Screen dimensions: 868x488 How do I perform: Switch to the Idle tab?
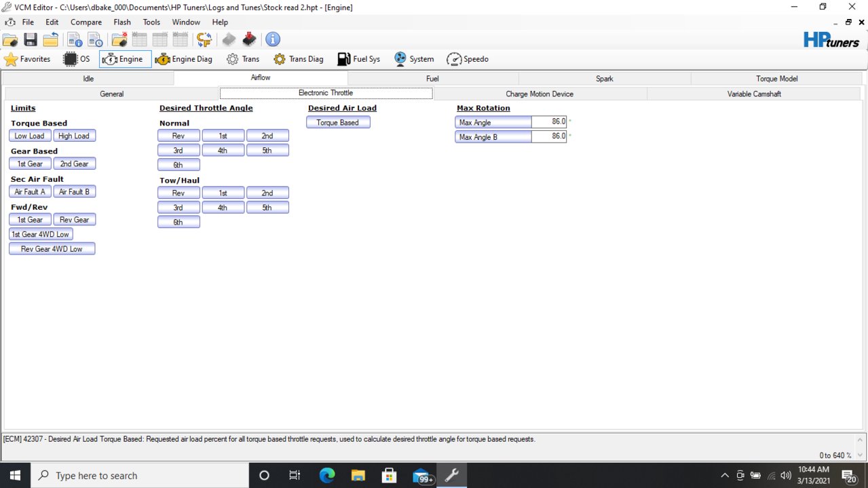coord(88,79)
